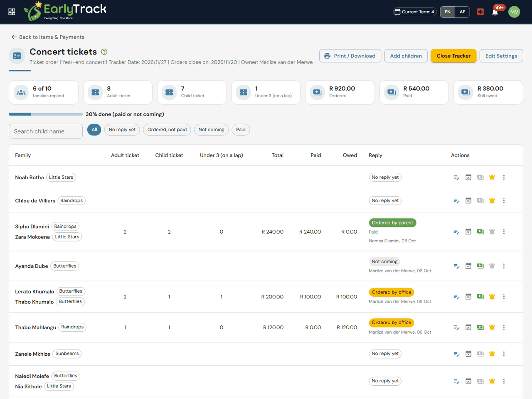The width and height of the screenshot is (532, 399).
Task: Open notifications bell with 99+ badge
Action: pyautogui.click(x=495, y=12)
